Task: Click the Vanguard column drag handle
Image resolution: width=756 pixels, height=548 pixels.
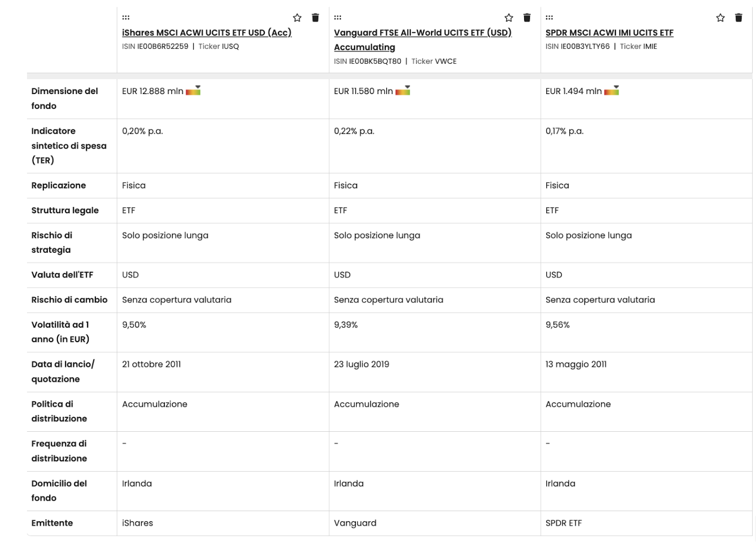Action: 337,17
